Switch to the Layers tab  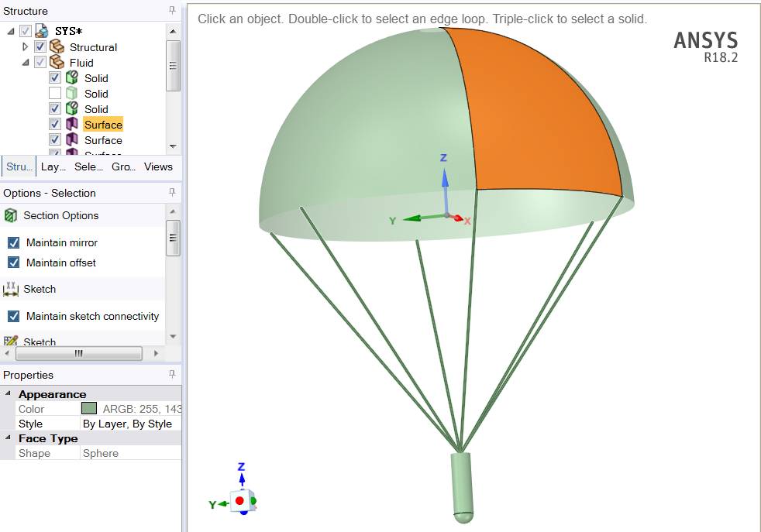pos(53,166)
